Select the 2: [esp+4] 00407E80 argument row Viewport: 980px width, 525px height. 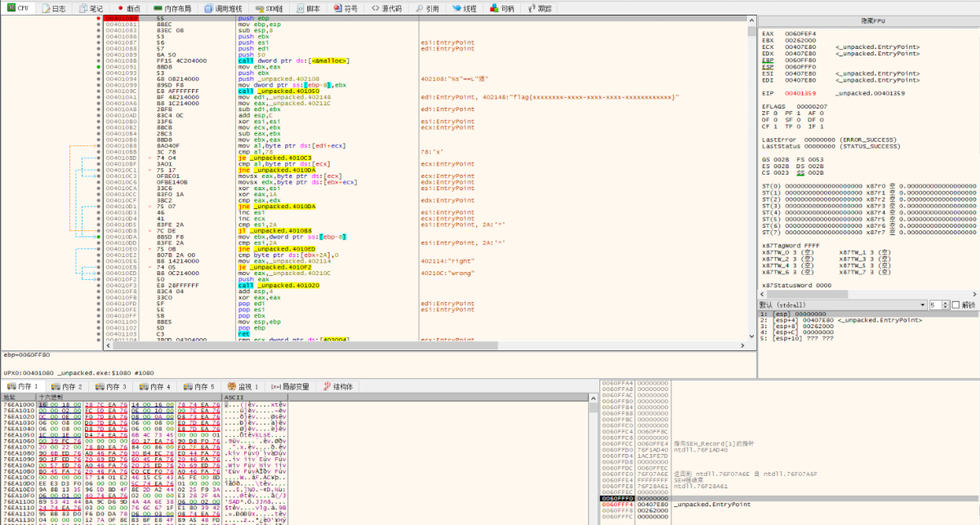(x=867, y=319)
